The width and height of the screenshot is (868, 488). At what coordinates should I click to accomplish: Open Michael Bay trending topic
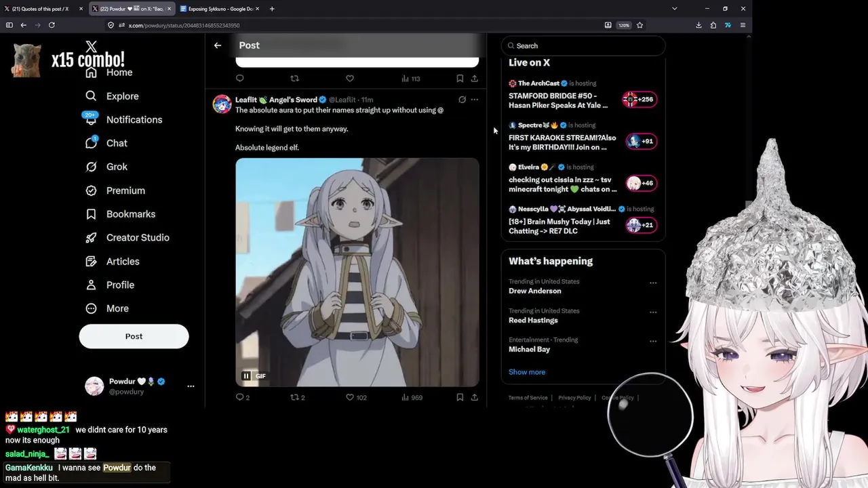point(530,349)
